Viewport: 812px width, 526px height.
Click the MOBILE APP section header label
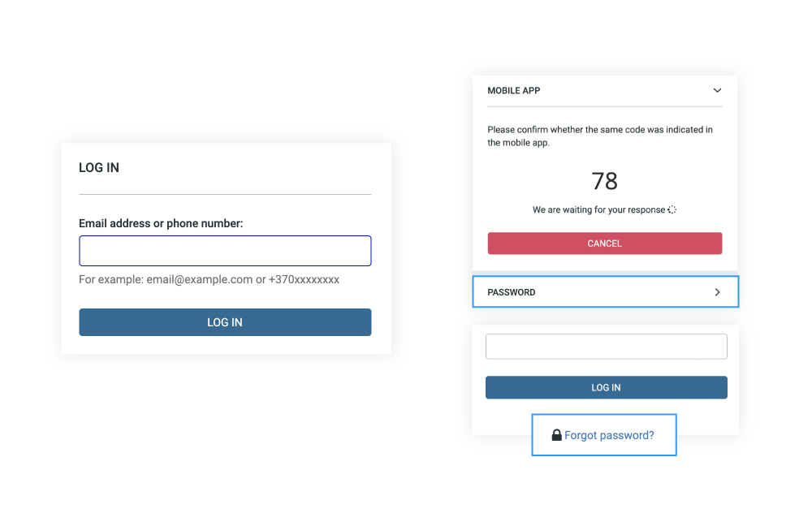(x=513, y=91)
